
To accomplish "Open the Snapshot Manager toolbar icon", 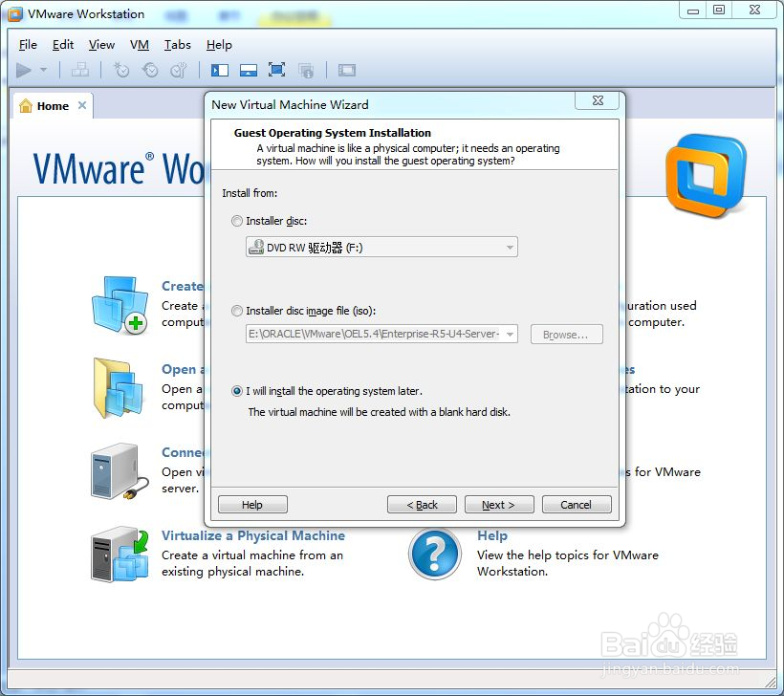I will [x=179, y=70].
